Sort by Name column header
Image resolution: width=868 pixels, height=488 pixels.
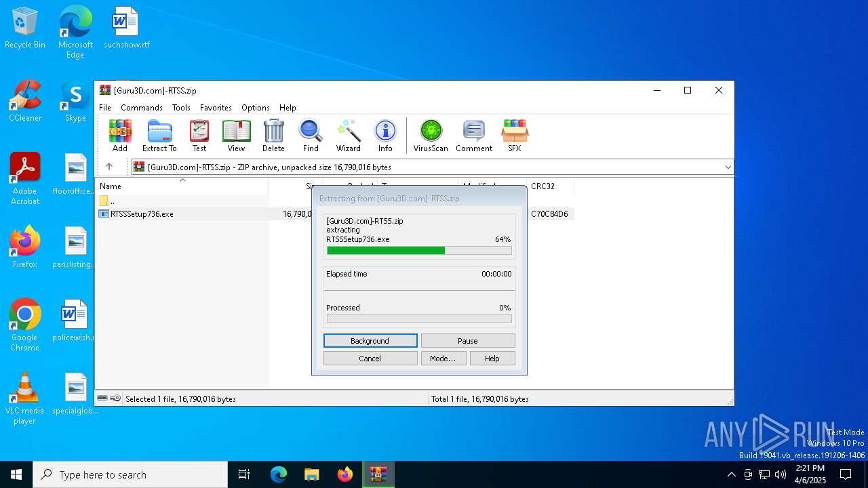click(182, 186)
